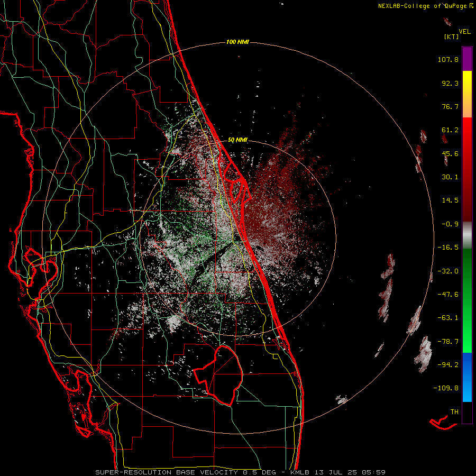This screenshot has height=476, width=476.
Task: Click the -109.8 velocity scale value
Action: (x=446, y=388)
